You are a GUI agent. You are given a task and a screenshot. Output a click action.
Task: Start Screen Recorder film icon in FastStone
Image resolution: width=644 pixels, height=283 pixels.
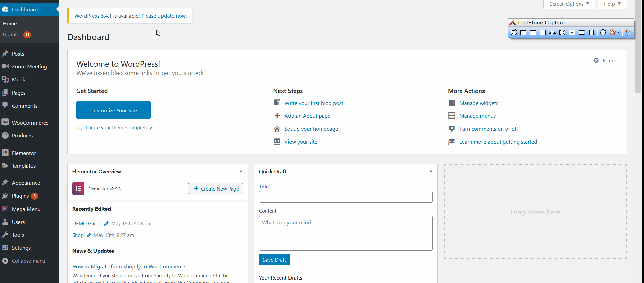coord(591,33)
